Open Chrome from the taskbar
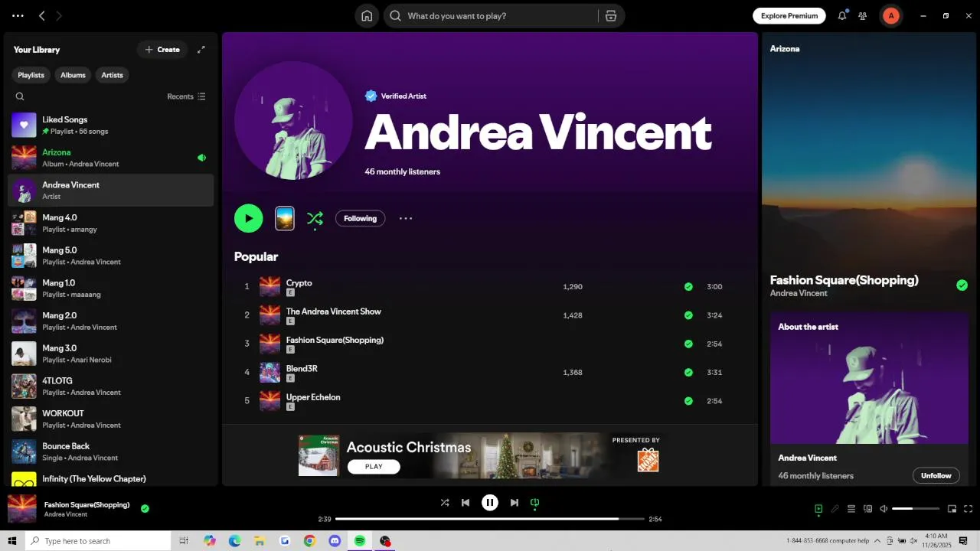Viewport: 980px width, 551px height. tap(309, 541)
